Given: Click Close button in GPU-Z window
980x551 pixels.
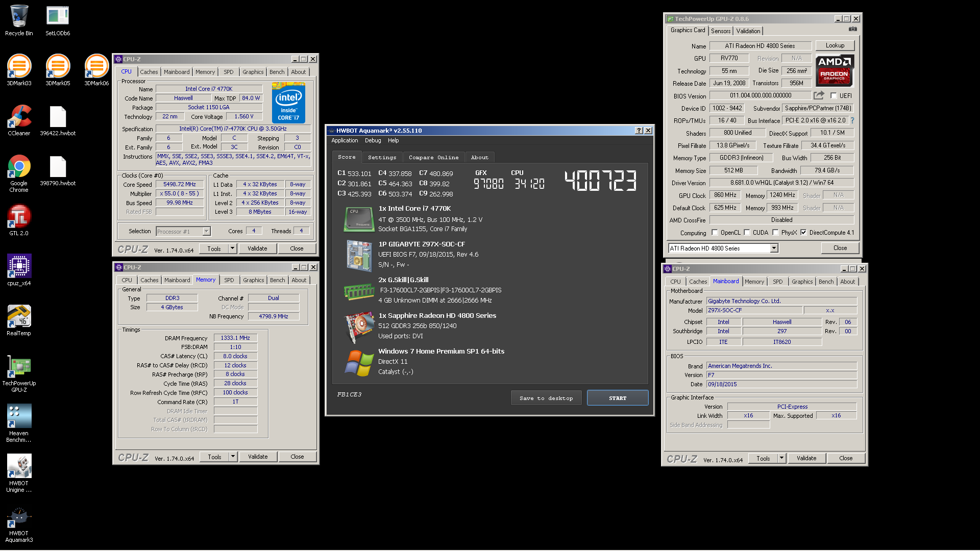Looking at the screenshot, I should 840,248.
